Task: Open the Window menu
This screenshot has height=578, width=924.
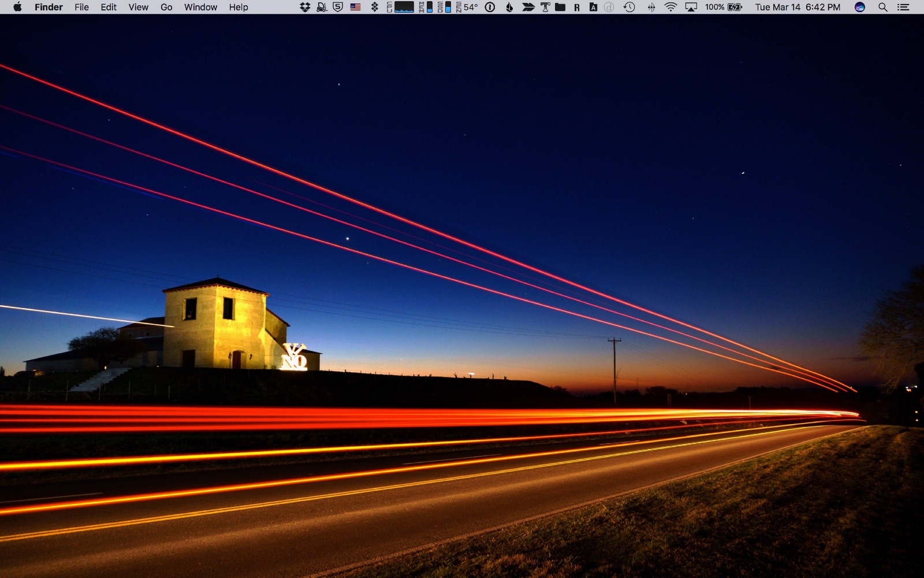Action: [200, 8]
